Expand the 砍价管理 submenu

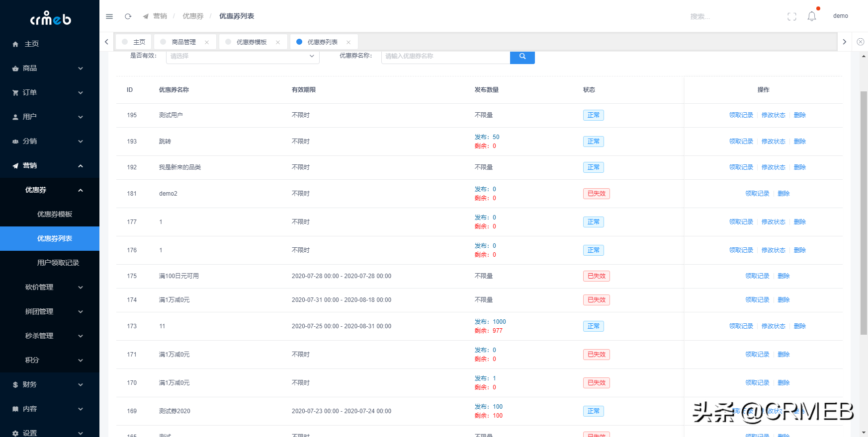click(50, 287)
